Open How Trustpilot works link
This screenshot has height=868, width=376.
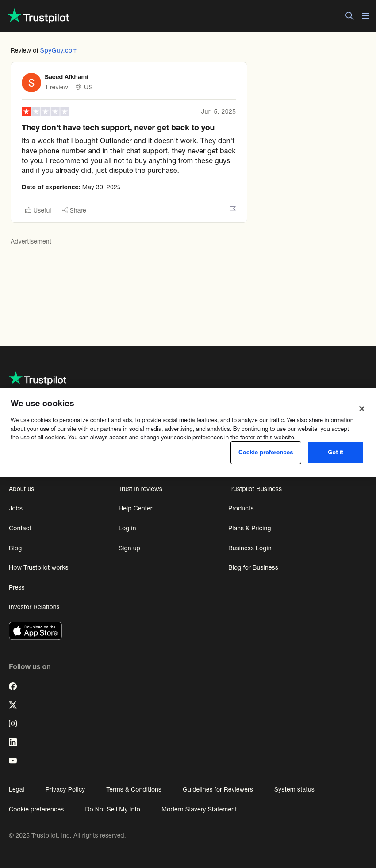[x=38, y=567]
